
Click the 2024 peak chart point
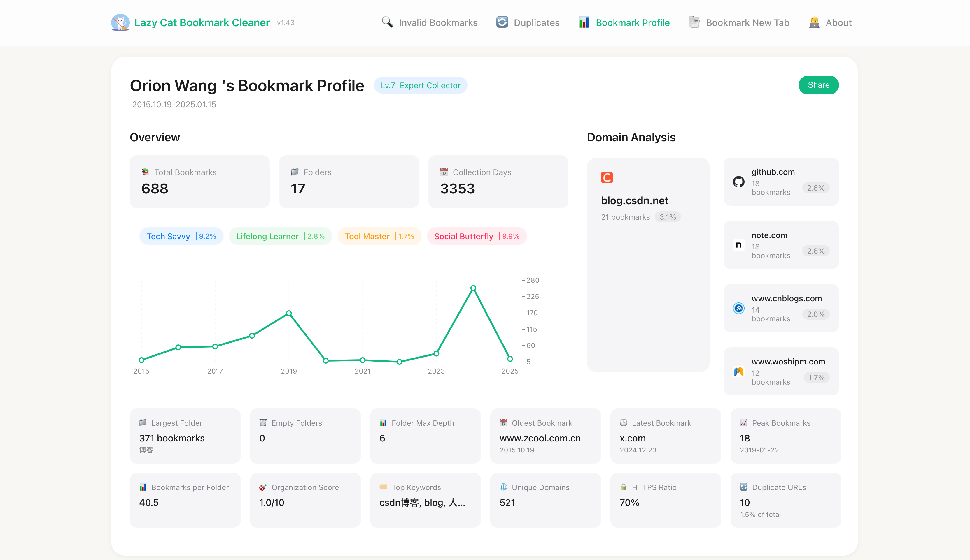point(473,288)
